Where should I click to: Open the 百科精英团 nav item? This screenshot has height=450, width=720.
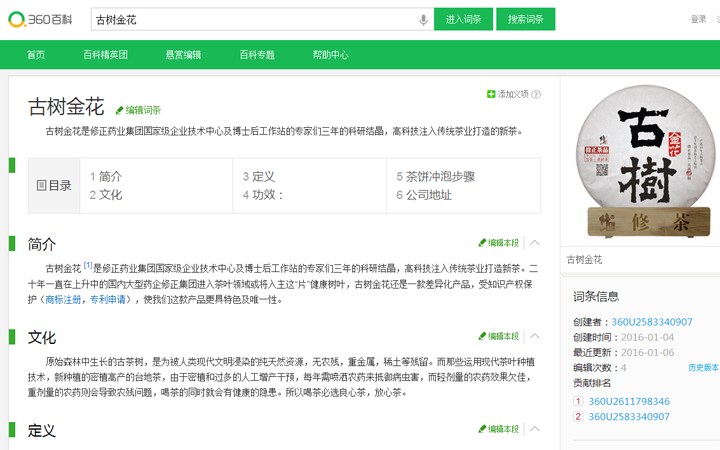coord(105,55)
